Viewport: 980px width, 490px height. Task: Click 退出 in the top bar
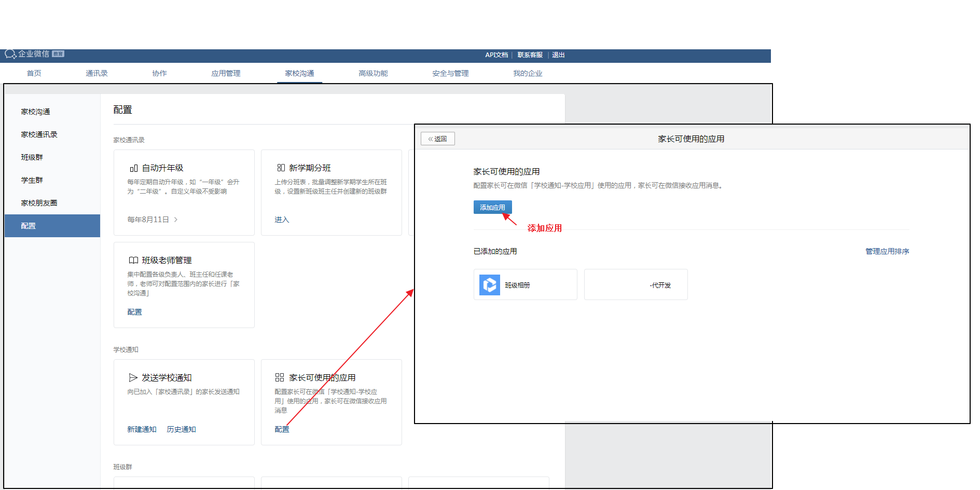(x=558, y=55)
